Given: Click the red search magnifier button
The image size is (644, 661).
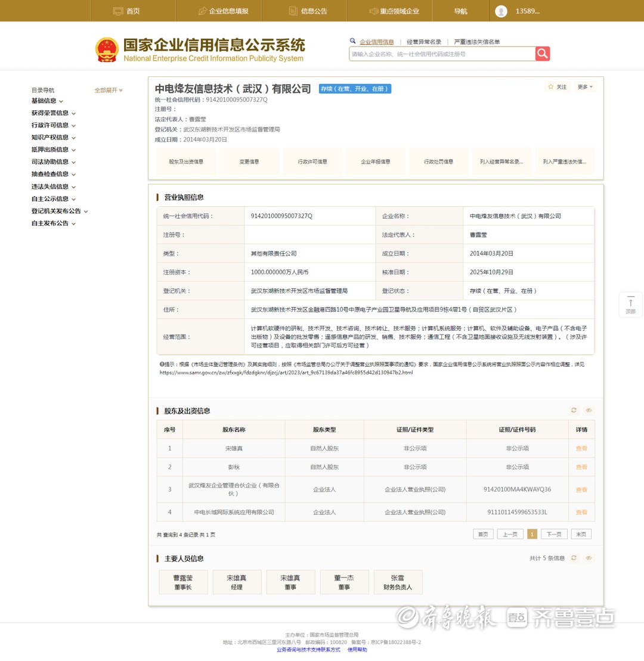Looking at the screenshot, I should (543, 54).
